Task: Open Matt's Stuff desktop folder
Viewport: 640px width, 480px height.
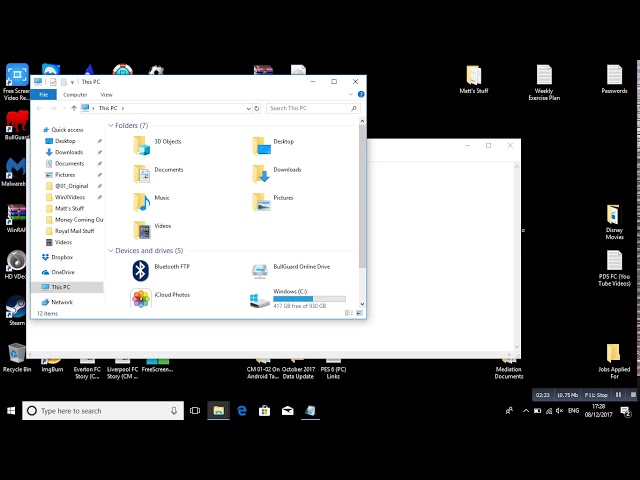Action: pos(473,80)
